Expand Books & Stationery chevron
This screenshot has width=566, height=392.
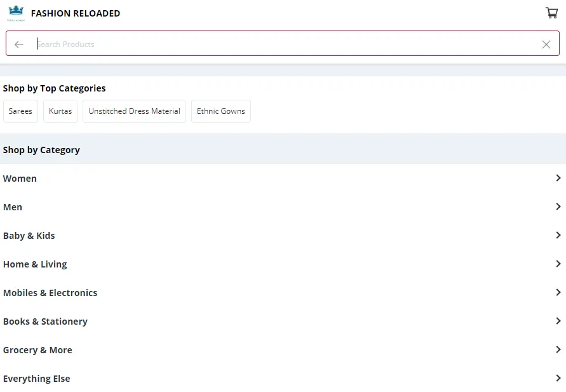coord(558,321)
